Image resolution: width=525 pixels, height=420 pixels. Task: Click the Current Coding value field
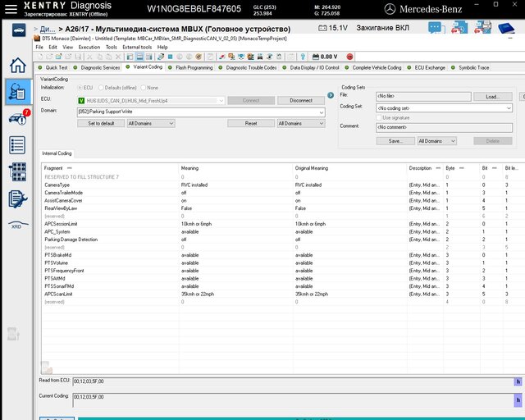pyautogui.click(x=293, y=400)
